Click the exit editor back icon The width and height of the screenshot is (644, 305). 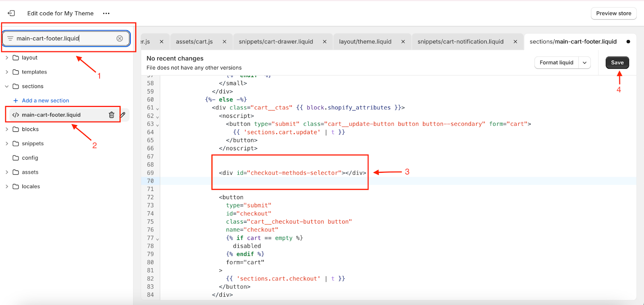pyautogui.click(x=11, y=13)
